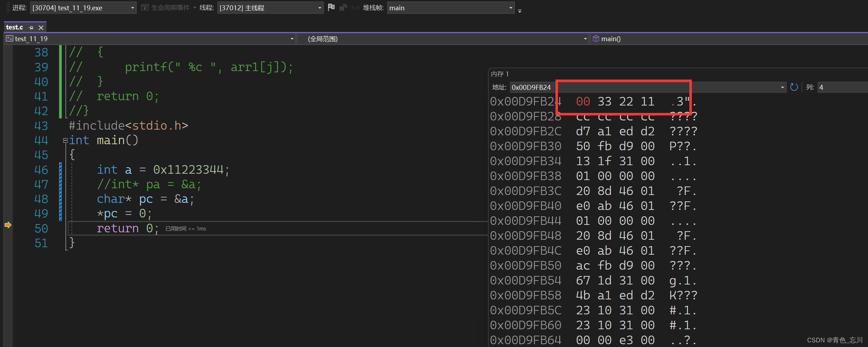Click line 49 code '*pc = 0;'
This screenshot has width=868, height=347.
coord(124,213)
